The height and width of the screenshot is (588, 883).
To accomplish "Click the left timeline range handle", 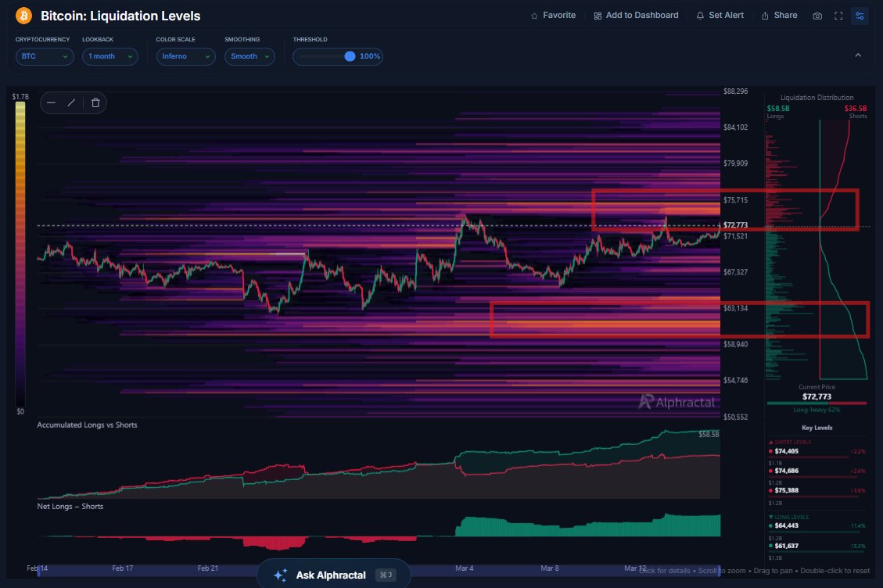I will (x=38, y=570).
